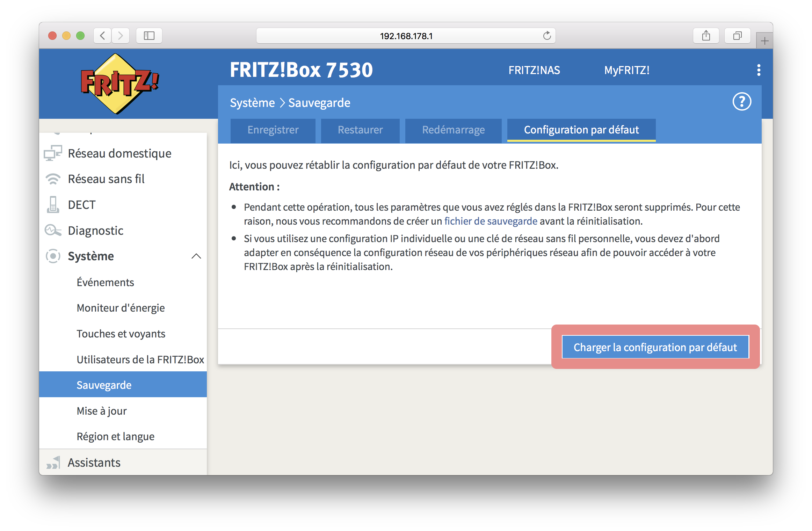Close window with red button
The width and height of the screenshot is (812, 531).
point(52,36)
